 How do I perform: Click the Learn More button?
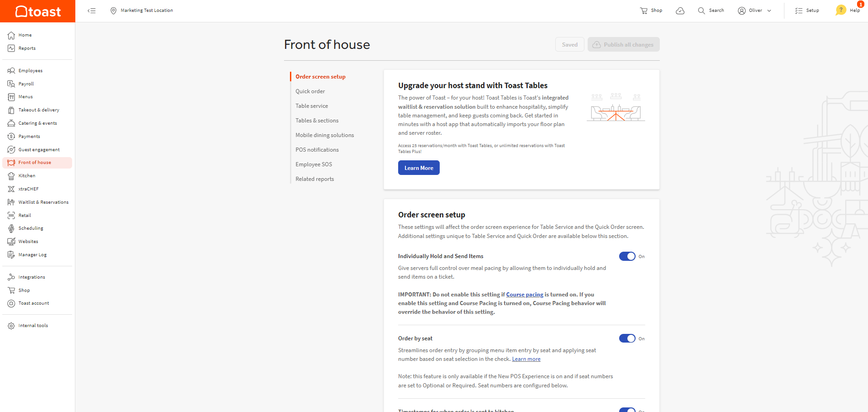419,168
